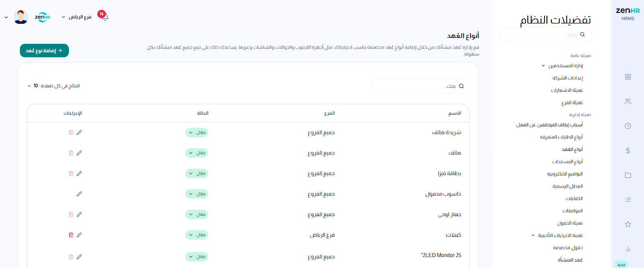Open حقول مخصصة page
644x268 pixels.
pos(568,248)
